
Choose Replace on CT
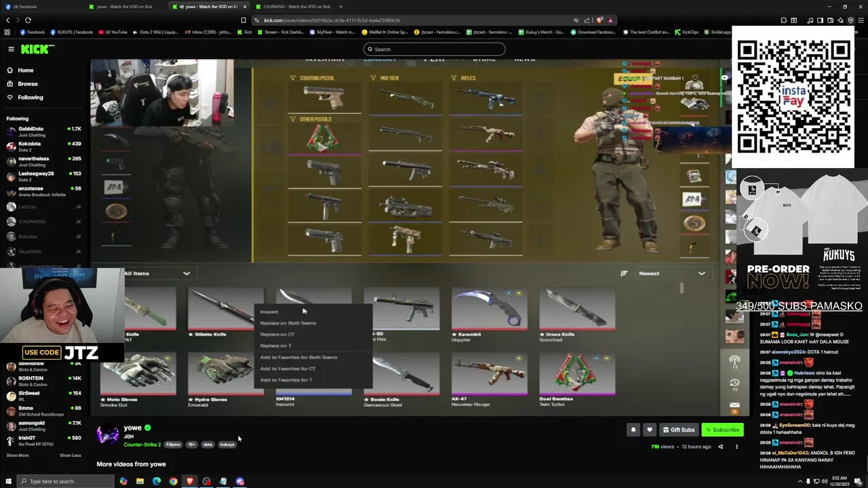coord(277,334)
